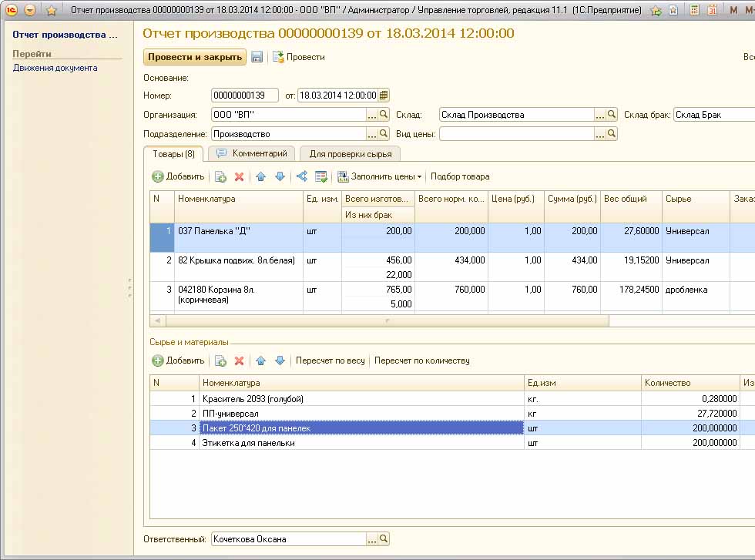Switch to Комментарий tab
The width and height of the screenshot is (755, 560).
point(252,153)
